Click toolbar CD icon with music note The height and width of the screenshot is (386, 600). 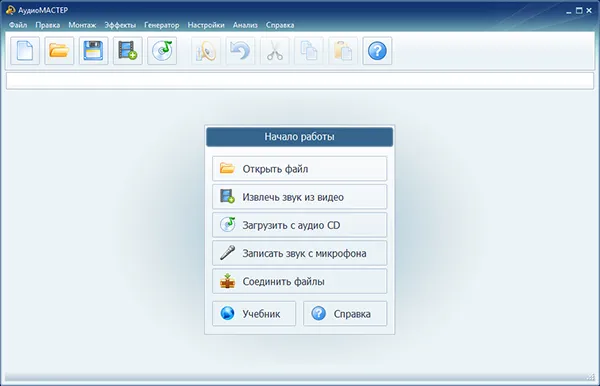162,51
